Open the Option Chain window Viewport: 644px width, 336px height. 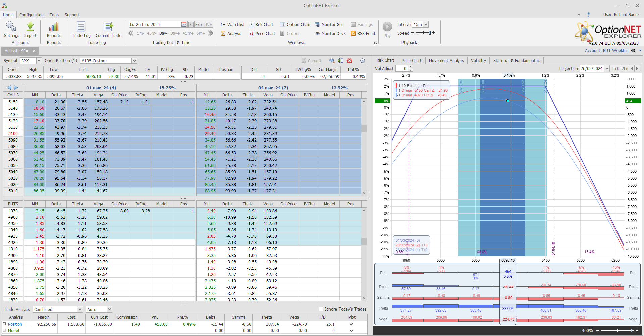pyautogui.click(x=295, y=25)
